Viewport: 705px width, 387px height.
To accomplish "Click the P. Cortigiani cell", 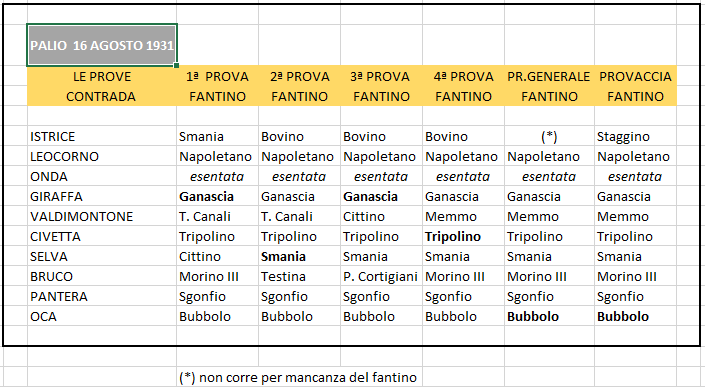I will (381, 276).
